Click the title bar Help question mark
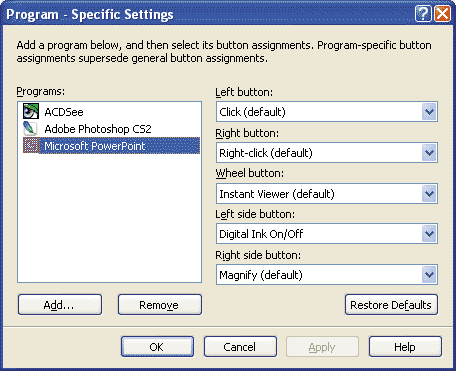The width and height of the screenshot is (456, 371). click(x=423, y=14)
